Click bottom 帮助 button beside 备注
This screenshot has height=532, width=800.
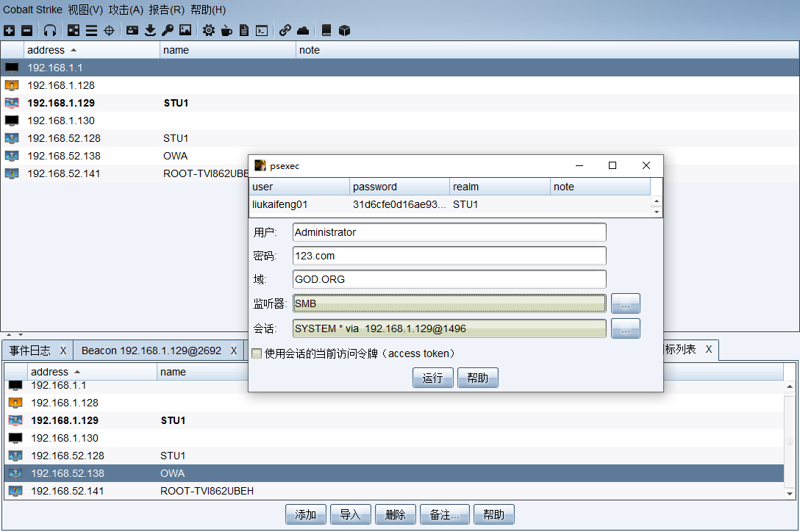click(494, 514)
